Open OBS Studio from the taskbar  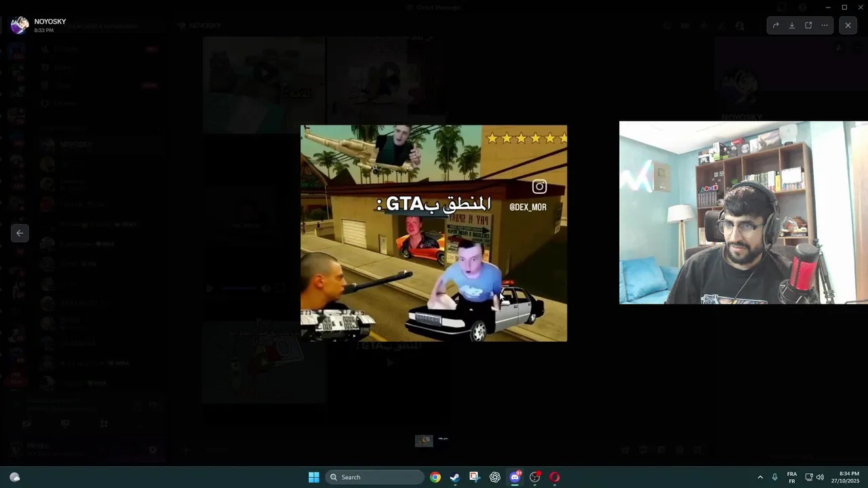[535, 477]
